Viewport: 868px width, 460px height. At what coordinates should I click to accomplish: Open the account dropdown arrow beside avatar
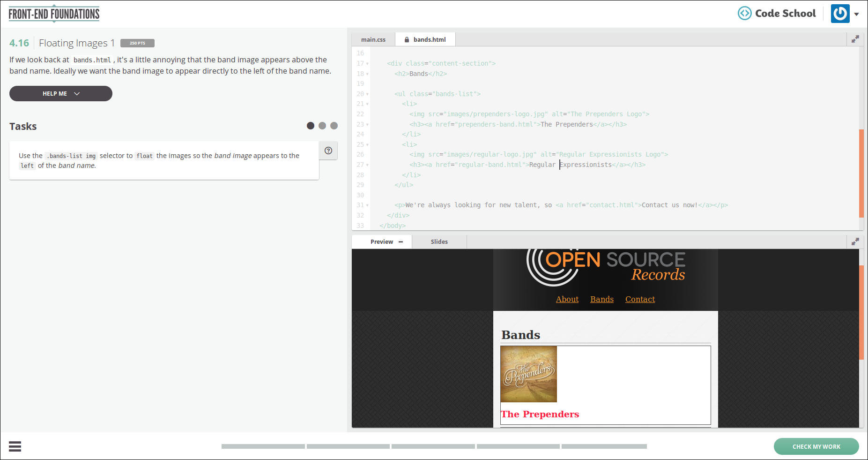(857, 14)
